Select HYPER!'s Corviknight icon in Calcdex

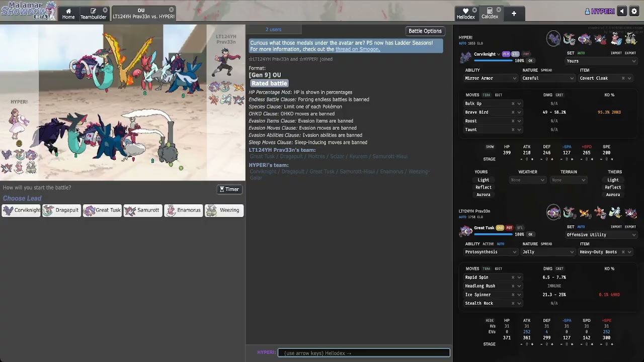(x=554, y=39)
